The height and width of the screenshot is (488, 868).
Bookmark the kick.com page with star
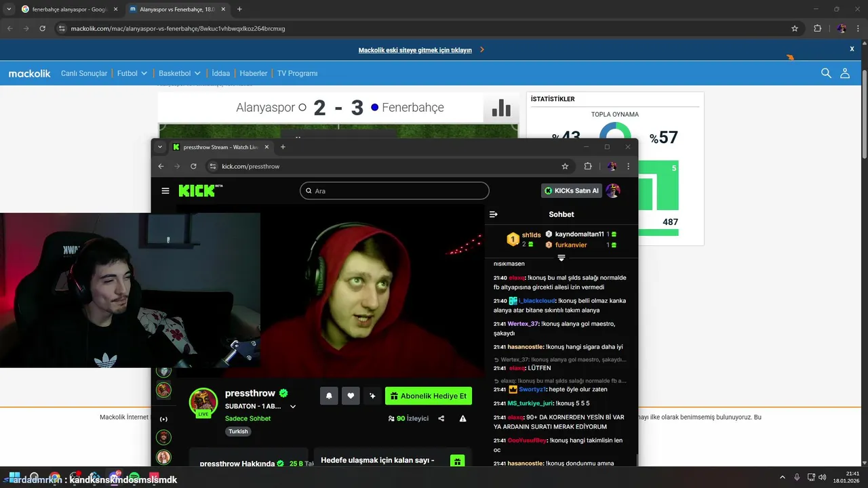point(565,166)
